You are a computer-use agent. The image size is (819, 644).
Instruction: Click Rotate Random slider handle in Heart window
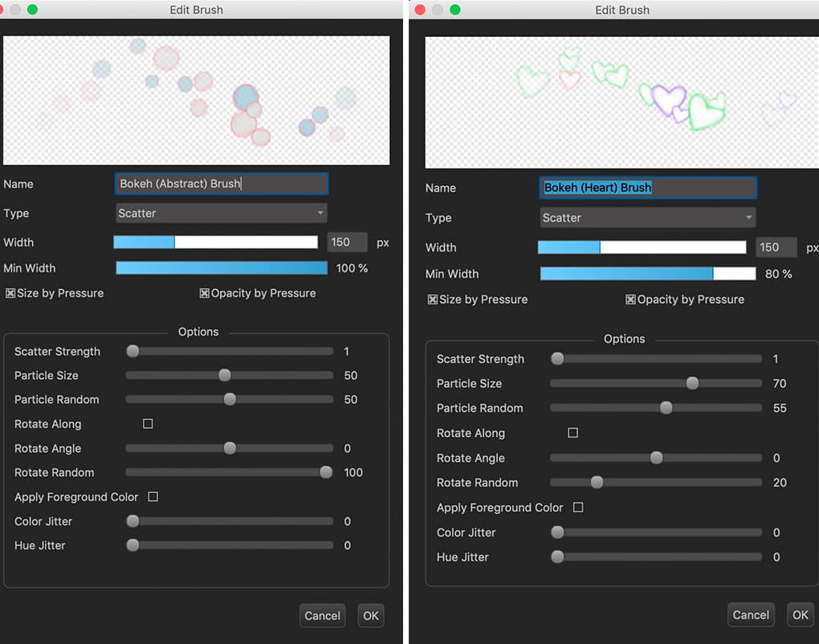point(597,482)
